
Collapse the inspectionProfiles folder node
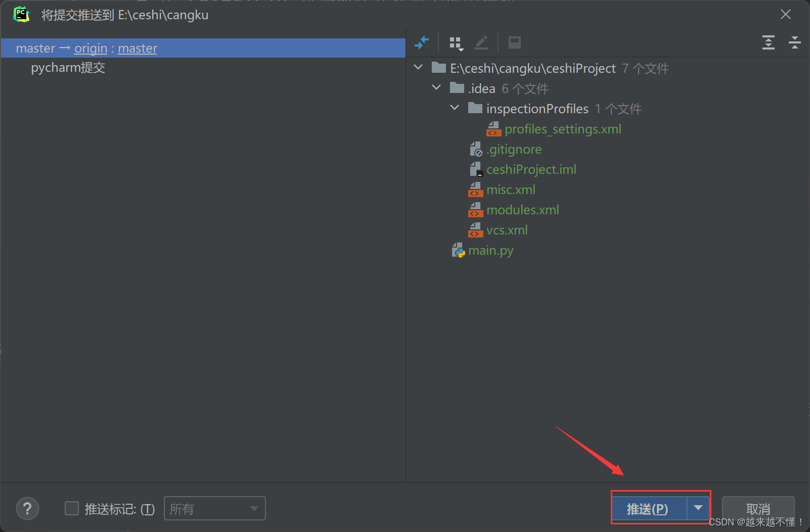pyautogui.click(x=455, y=108)
